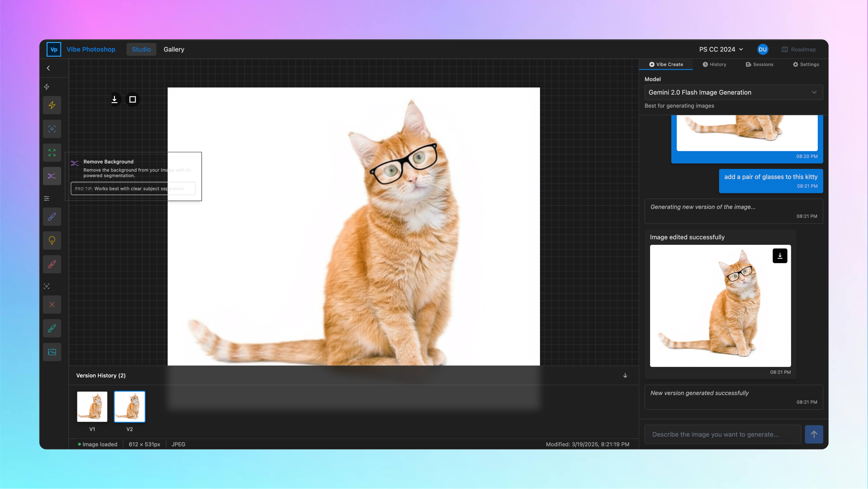Click the square stop icon on canvas
868x489 pixels.
point(132,99)
